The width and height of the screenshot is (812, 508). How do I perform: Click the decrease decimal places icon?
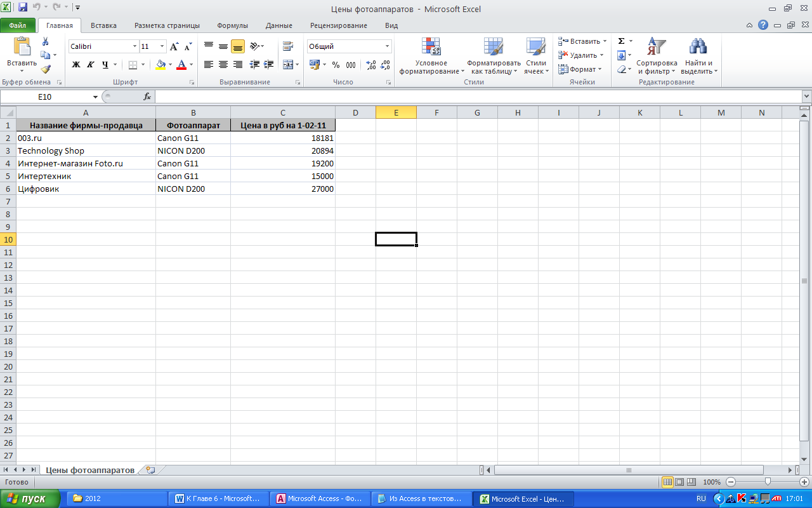[386, 65]
